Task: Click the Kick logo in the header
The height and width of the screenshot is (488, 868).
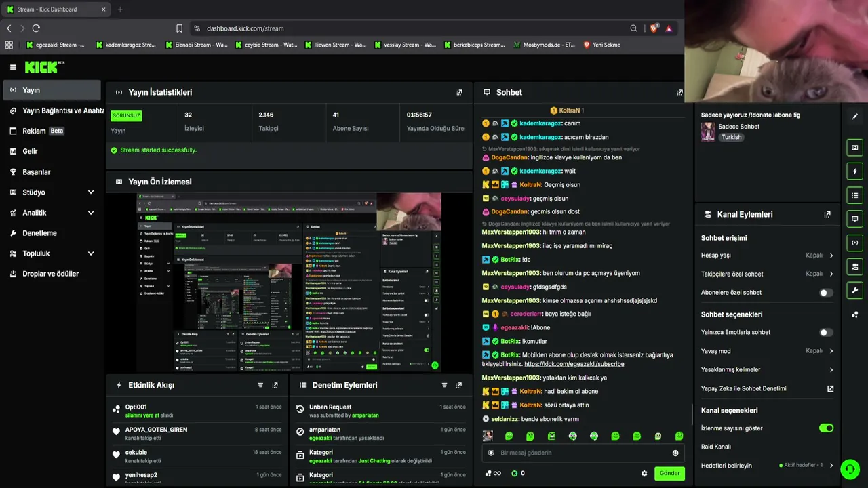Action: point(45,67)
